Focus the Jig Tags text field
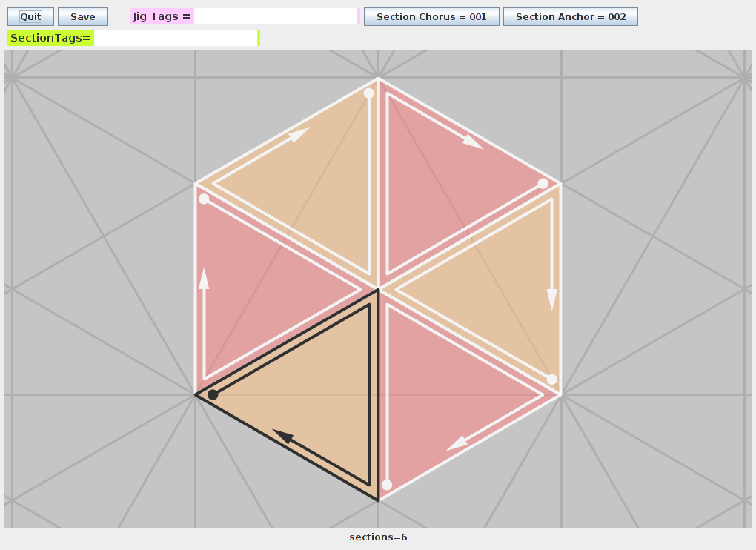 tap(275, 16)
